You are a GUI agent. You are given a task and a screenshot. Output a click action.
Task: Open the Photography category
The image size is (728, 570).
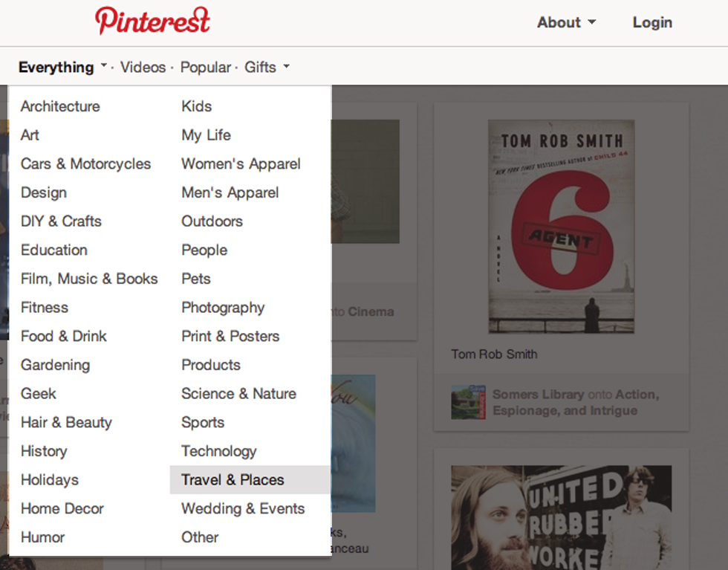pos(223,308)
